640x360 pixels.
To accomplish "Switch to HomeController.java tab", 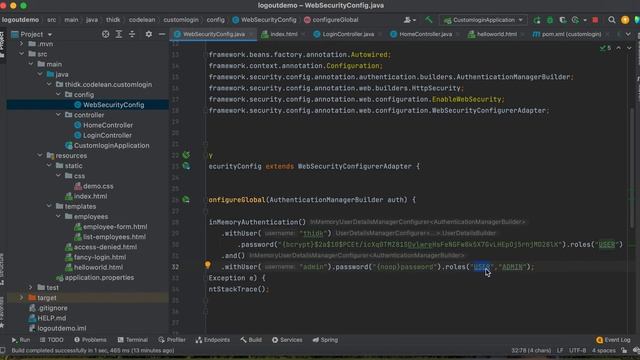I will click(x=424, y=34).
